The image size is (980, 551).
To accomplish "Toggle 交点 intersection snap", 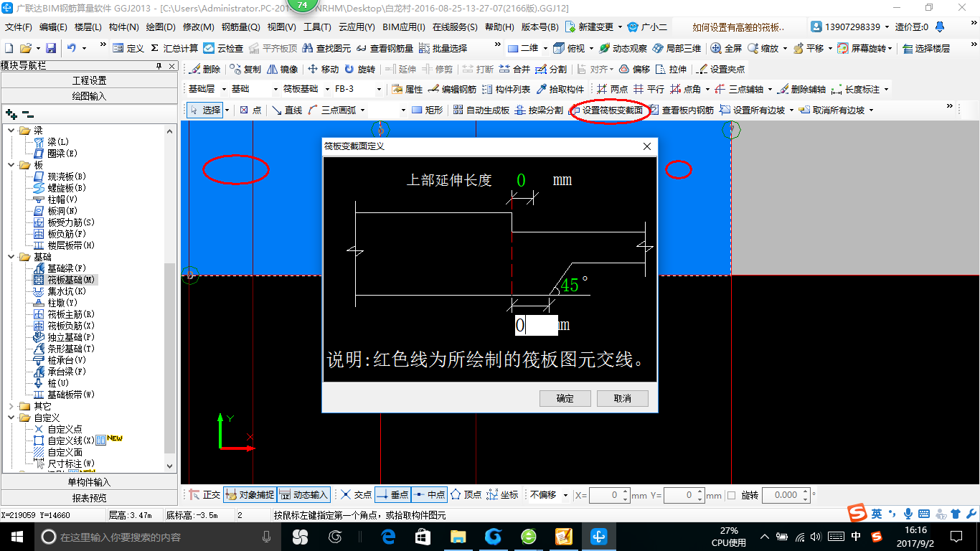I will (357, 495).
